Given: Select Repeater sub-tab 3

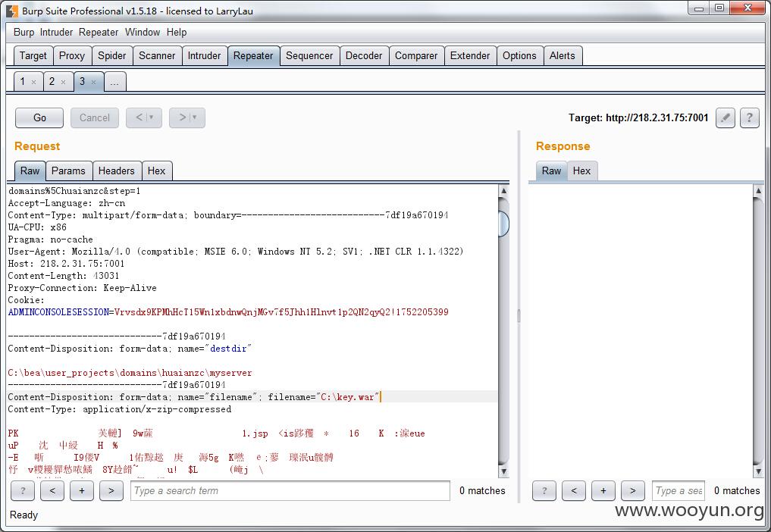Looking at the screenshot, I should pyautogui.click(x=83, y=82).
